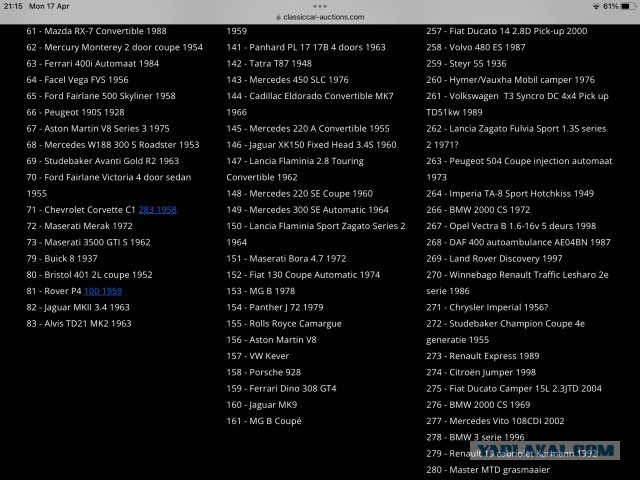Screen dimensions: 640x480
Task: Select 151 - Maserati Bora 4.7 1972
Action: coord(287,258)
